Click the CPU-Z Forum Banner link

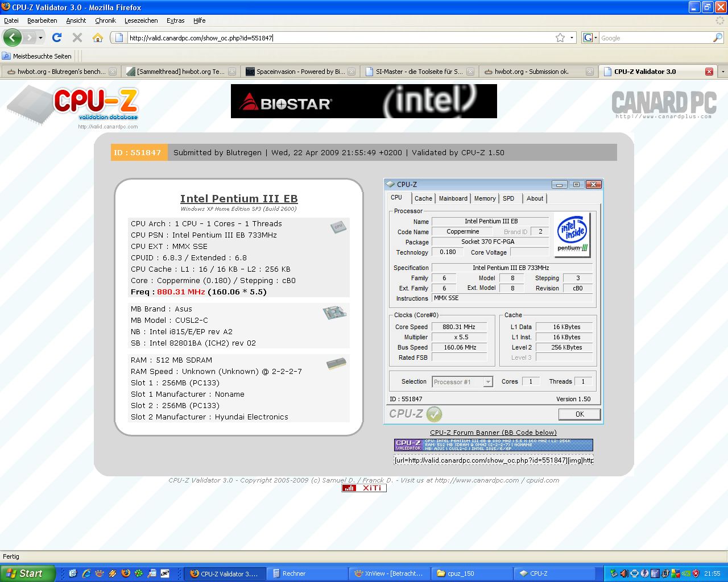point(493,433)
